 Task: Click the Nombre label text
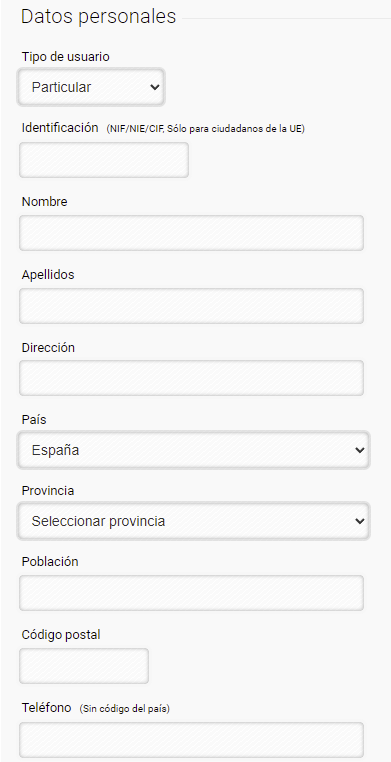point(45,202)
